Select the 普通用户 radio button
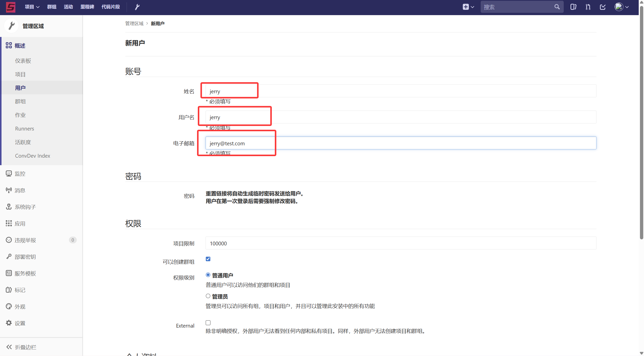The image size is (644, 356). pos(208,275)
